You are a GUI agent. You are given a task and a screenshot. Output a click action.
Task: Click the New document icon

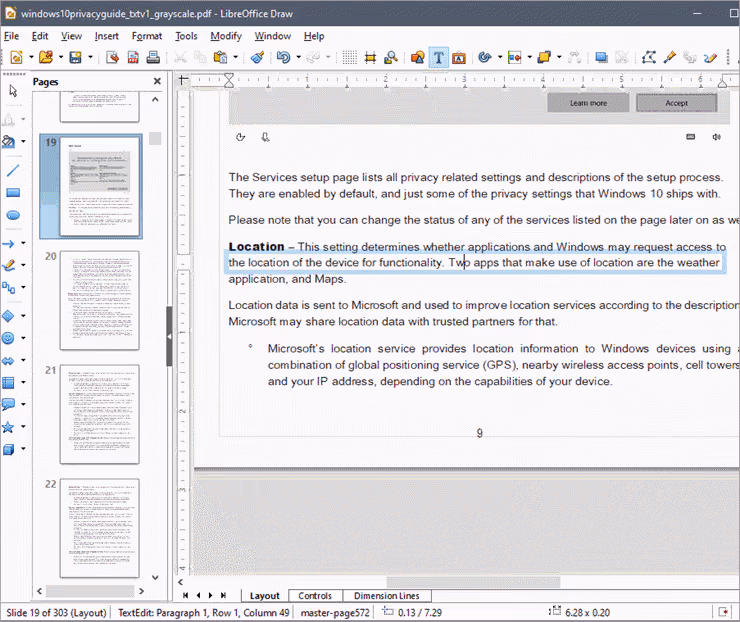click(17, 58)
